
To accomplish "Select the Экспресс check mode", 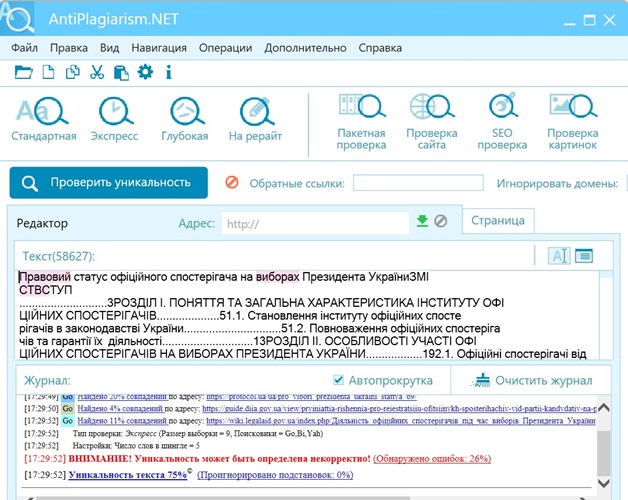I will 115,119.
